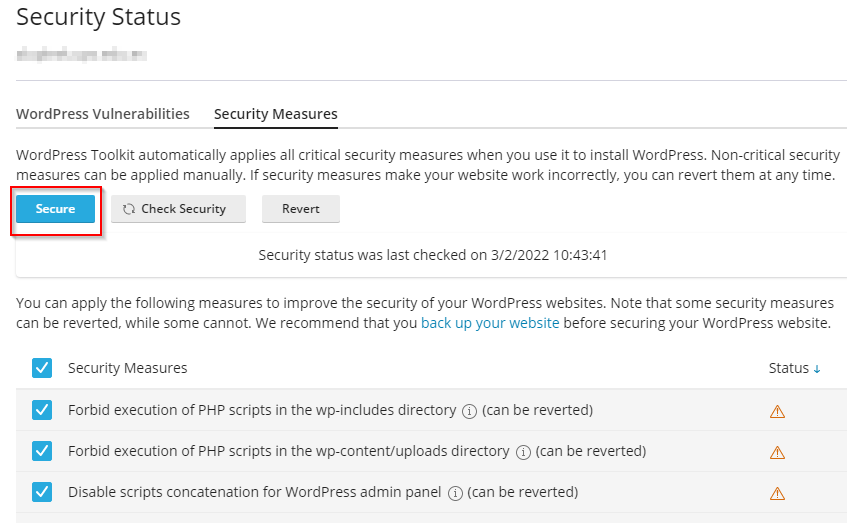This screenshot has height=523, width=847.
Task: Click the info icon beside wp-includes measure
Action: tap(468, 411)
